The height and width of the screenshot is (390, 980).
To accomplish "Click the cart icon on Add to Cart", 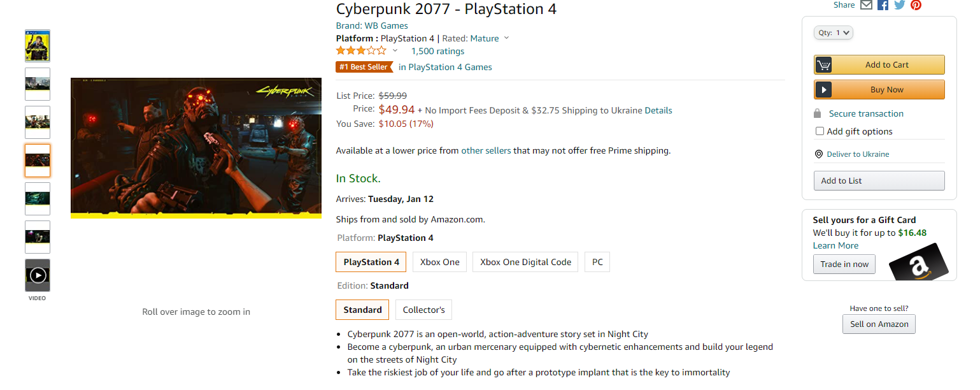I will [x=823, y=65].
